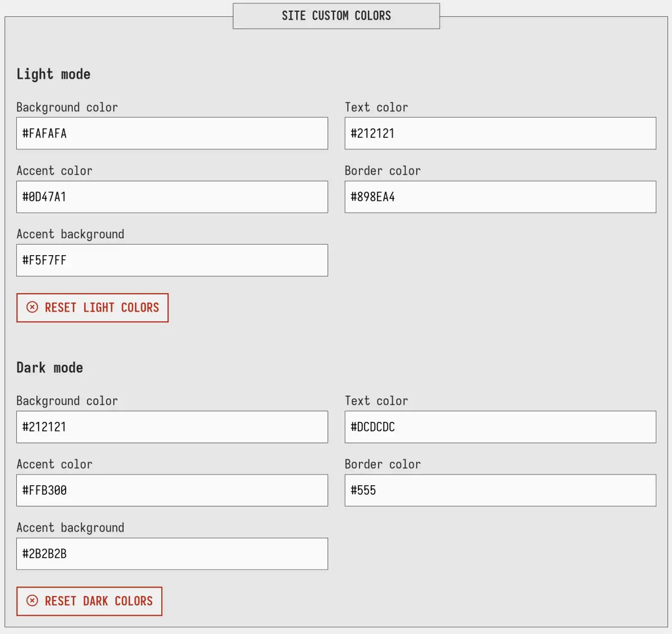Click the circled-X icon beside Reset Dark Colors
Viewport: 672px width, 634px height.
tap(32, 600)
